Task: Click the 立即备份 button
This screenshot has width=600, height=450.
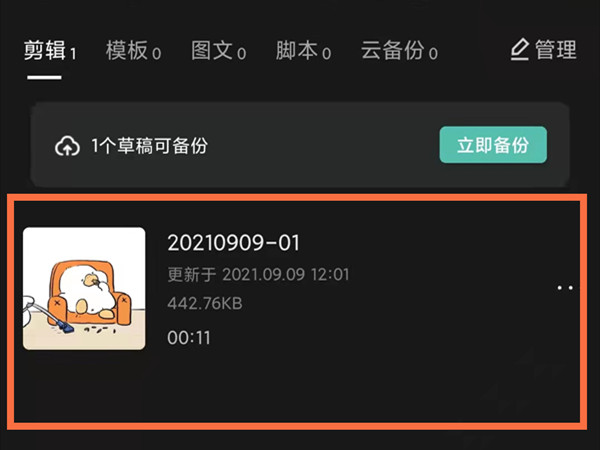Action: point(493,145)
